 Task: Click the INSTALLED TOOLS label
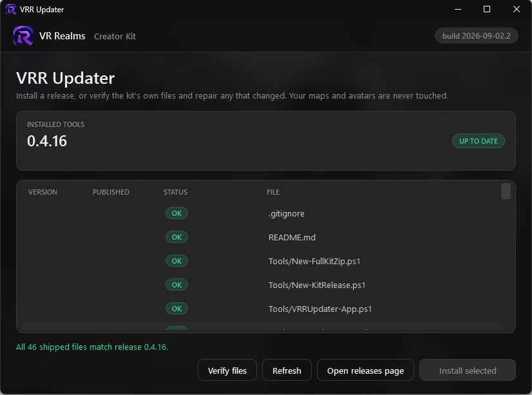tap(55, 124)
